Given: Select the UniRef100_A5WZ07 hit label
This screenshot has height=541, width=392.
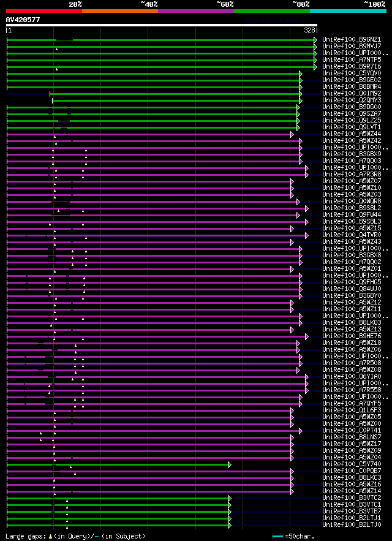Looking at the screenshot, I should click(352, 181).
